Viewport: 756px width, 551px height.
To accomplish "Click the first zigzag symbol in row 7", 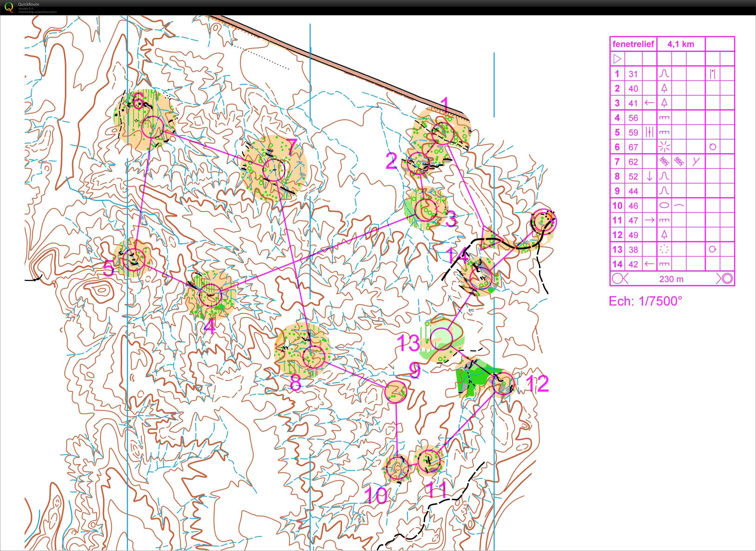I will [664, 162].
